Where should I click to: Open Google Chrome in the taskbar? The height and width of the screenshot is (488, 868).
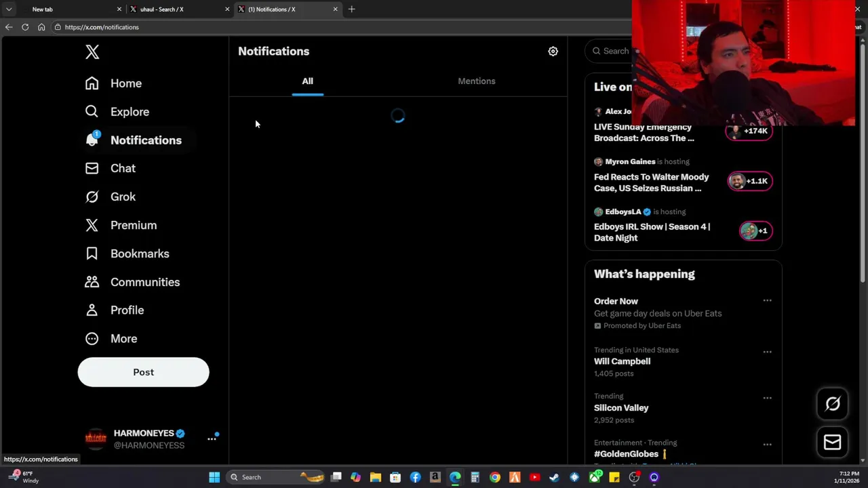coord(495,477)
